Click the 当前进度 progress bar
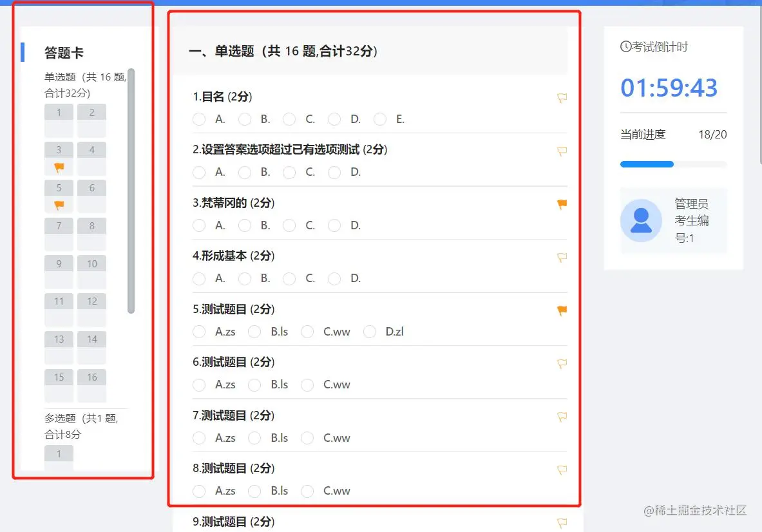762x532 pixels. (673, 164)
